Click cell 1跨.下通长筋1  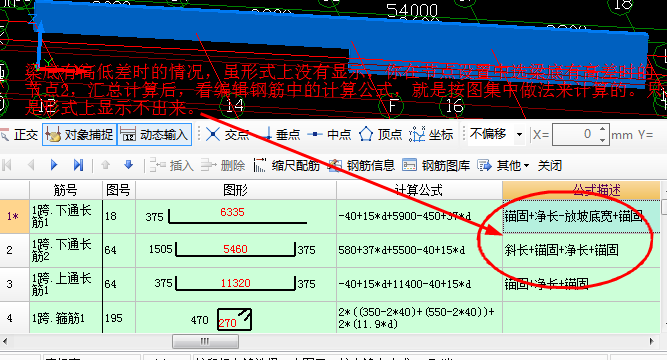[x=66, y=216]
